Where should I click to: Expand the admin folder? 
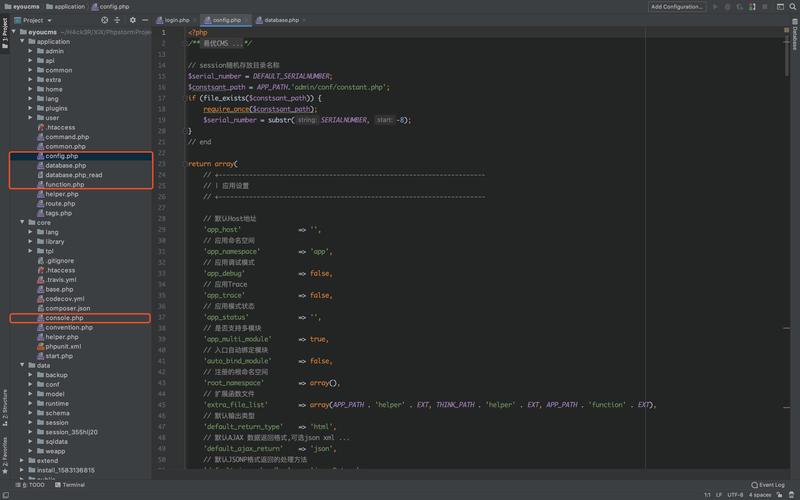click(x=31, y=51)
